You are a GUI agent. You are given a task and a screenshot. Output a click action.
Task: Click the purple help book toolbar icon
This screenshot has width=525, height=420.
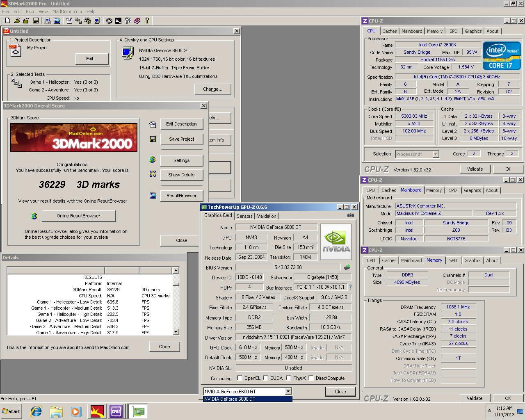point(137,21)
